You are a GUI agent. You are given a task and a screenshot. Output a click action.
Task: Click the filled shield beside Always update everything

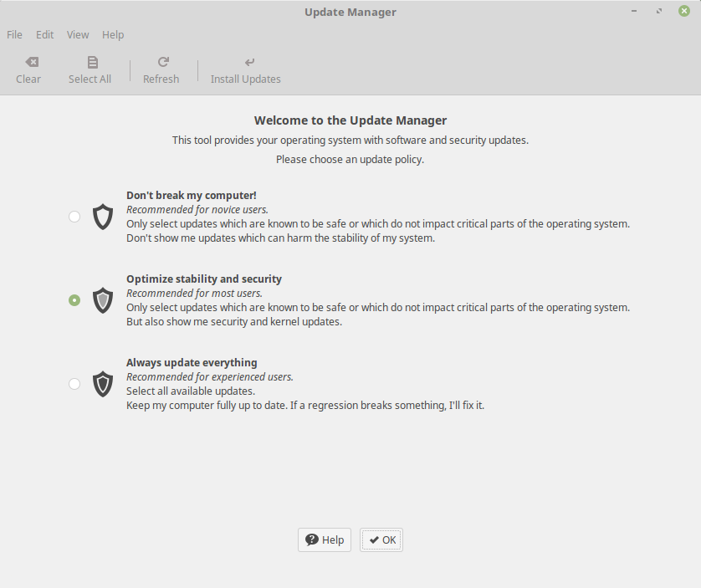[x=103, y=384]
